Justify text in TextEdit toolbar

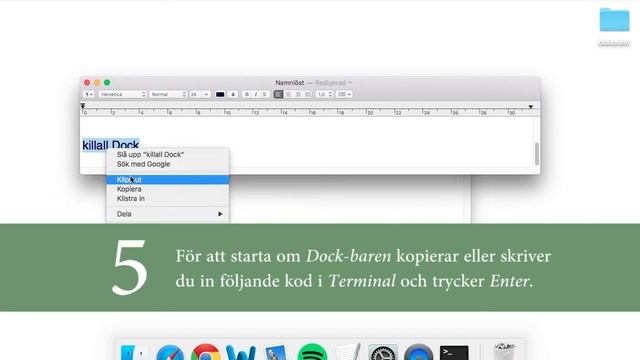tap(307, 94)
